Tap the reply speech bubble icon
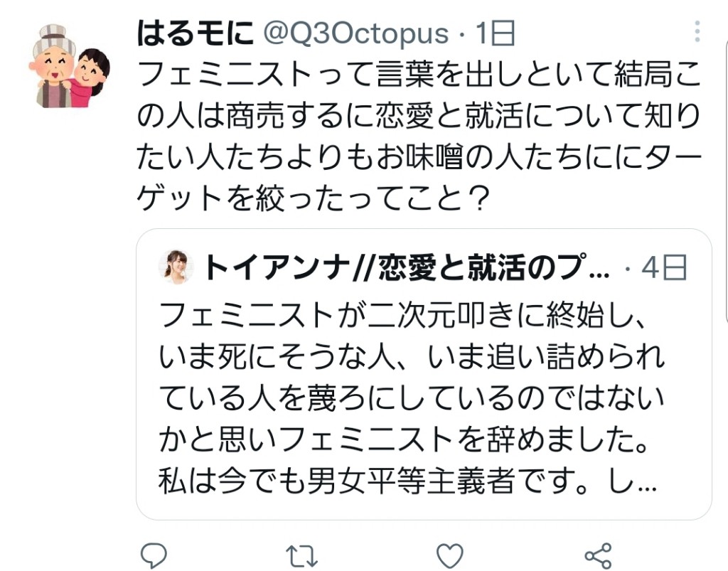The height and width of the screenshot is (571, 728). [154, 555]
